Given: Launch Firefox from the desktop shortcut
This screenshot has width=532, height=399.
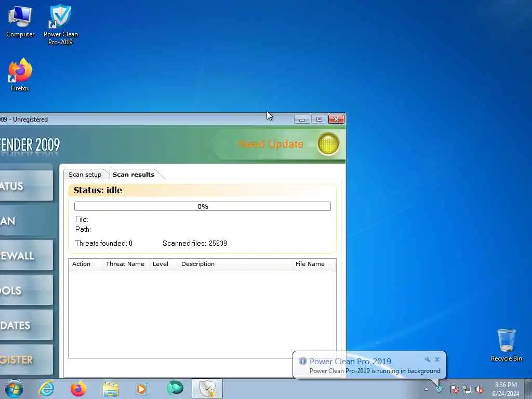Looking at the screenshot, I should 20,75.
